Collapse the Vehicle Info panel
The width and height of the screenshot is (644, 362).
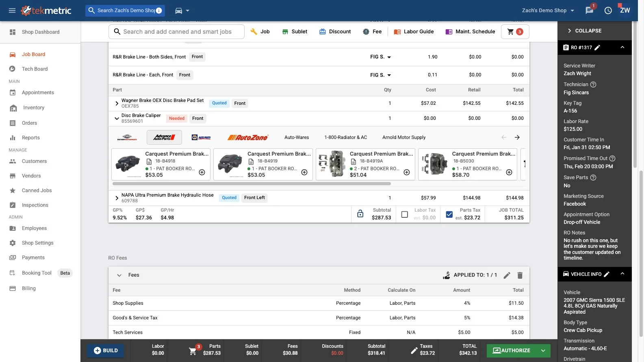point(622,274)
